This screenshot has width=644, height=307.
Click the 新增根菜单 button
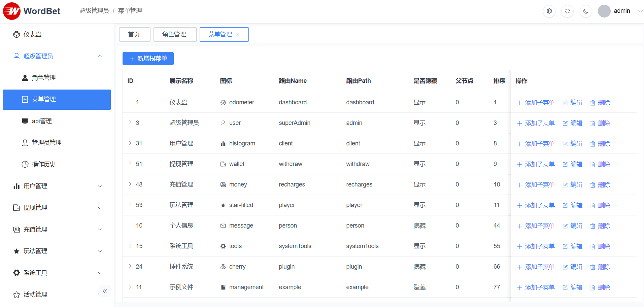(148, 59)
